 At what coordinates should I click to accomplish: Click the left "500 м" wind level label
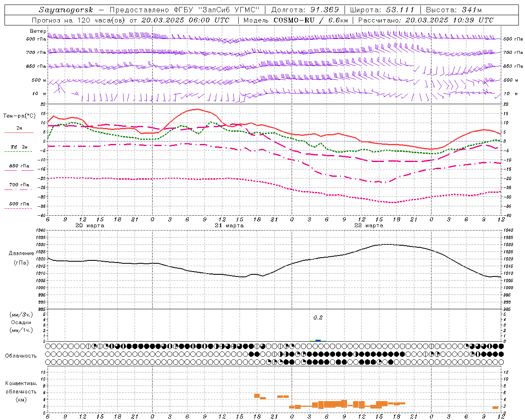point(39,80)
